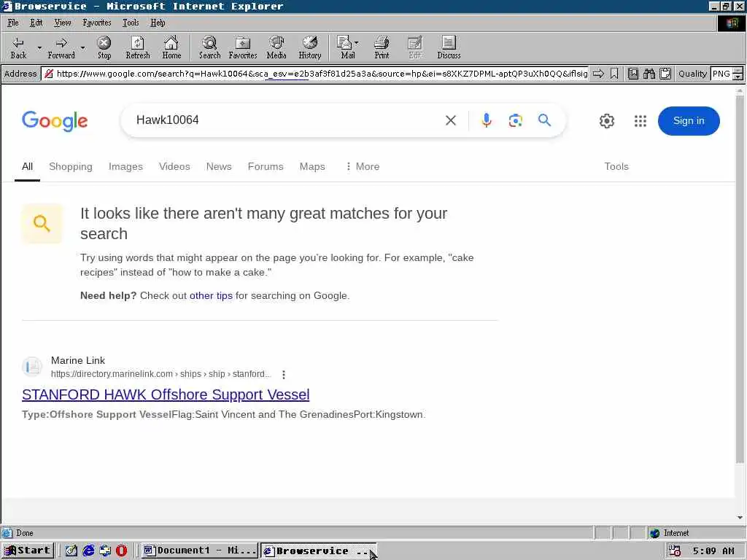
Task: Go back with the Back toolbar button
Action: click(18, 47)
